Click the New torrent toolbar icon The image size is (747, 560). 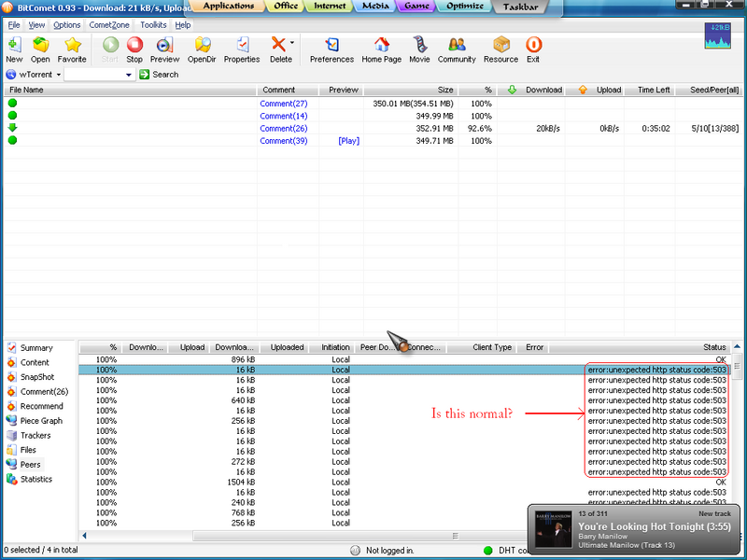pyautogui.click(x=14, y=46)
